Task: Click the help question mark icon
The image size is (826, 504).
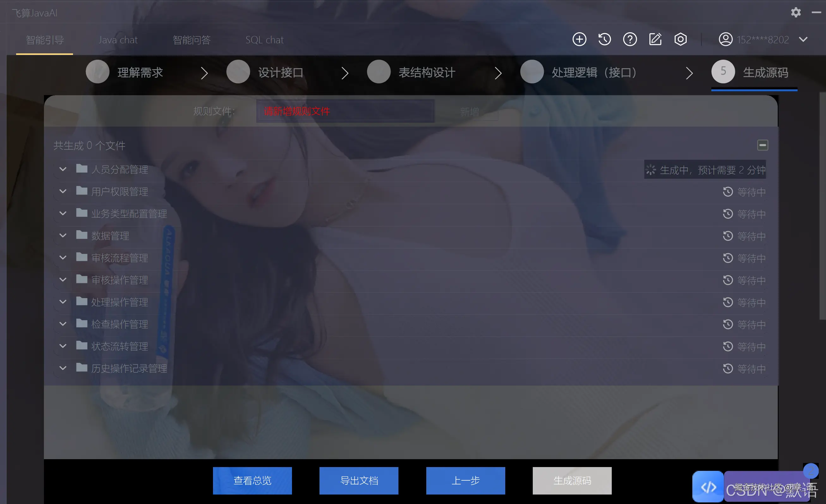Action: coord(629,39)
